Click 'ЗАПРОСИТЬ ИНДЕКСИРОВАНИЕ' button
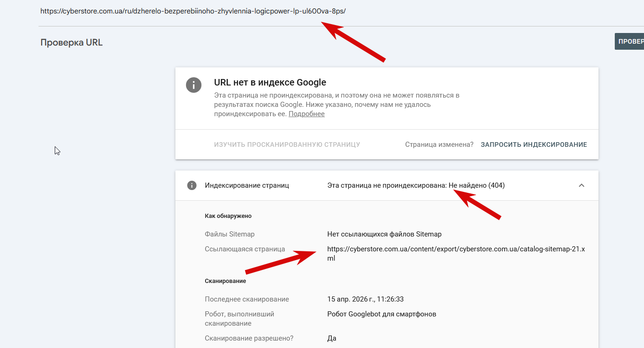644x348 pixels. (534, 144)
